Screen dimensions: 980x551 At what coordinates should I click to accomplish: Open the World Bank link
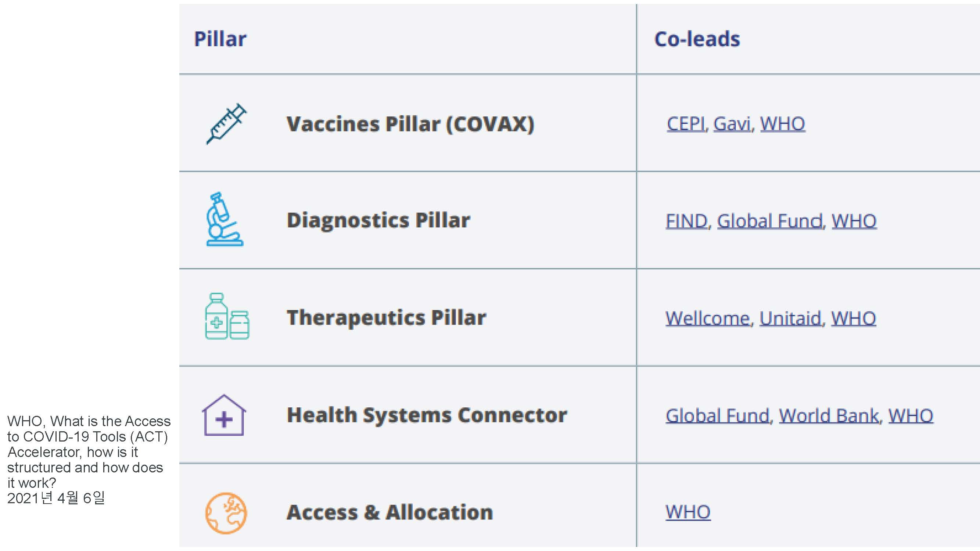[x=829, y=415]
